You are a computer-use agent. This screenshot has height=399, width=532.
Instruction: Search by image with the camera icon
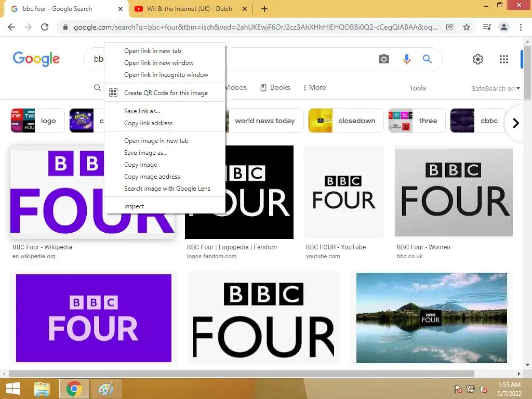[384, 59]
